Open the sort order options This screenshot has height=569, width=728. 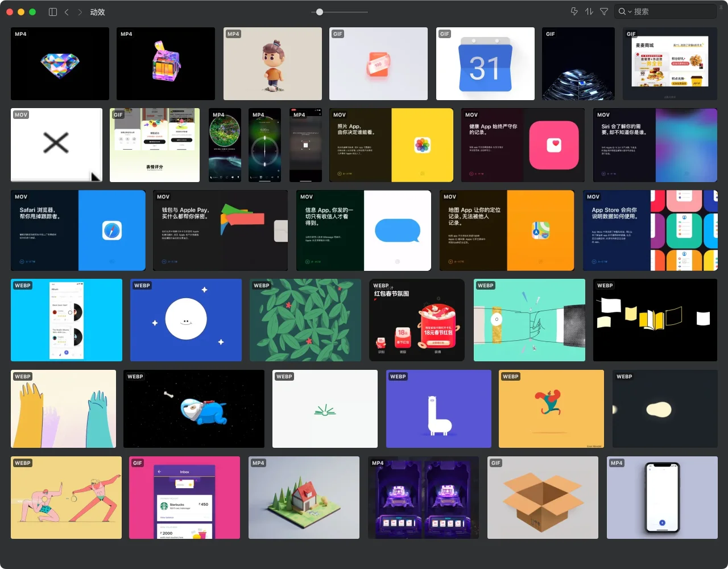pos(589,11)
